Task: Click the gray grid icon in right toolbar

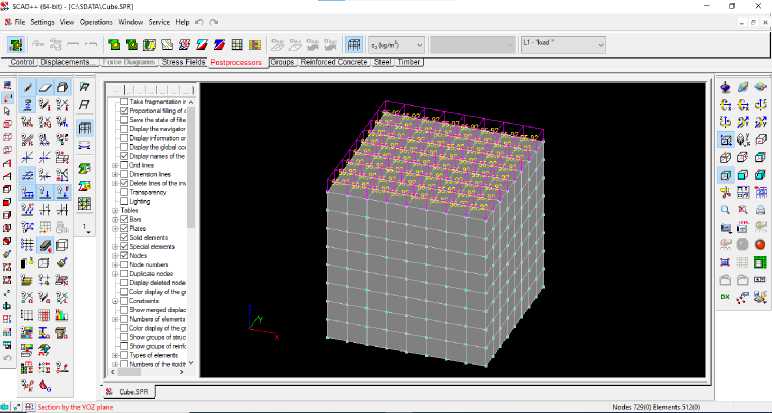Action: [742, 262]
